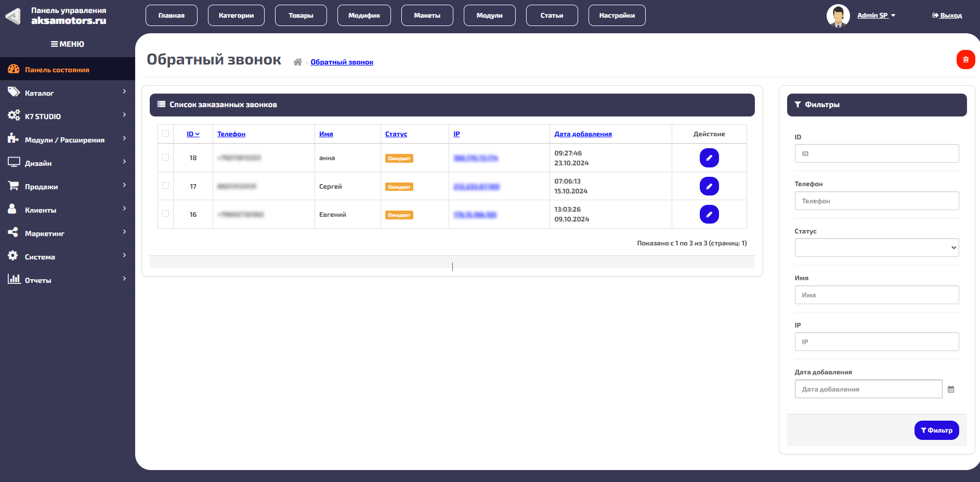Click the home breadcrumb icon

297,62
